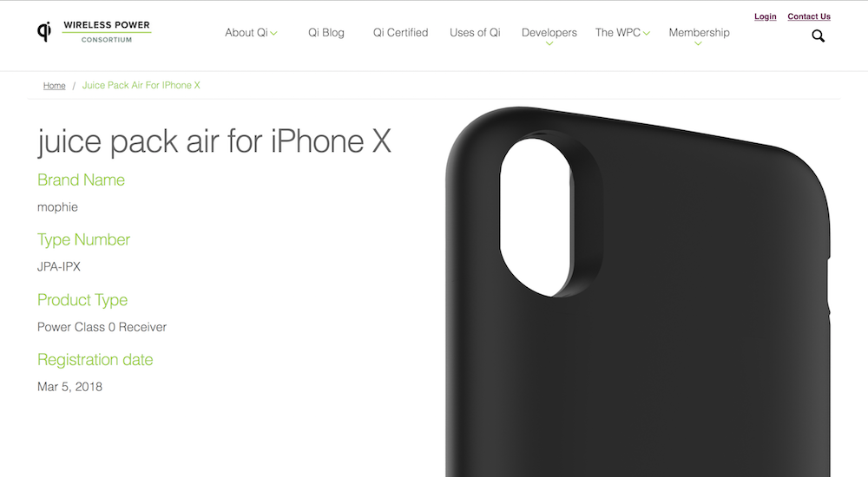This screenshot has height=477, width=868.
Task: Expand the About Qi dropdown chevron
Action: [x=273, y=33]
